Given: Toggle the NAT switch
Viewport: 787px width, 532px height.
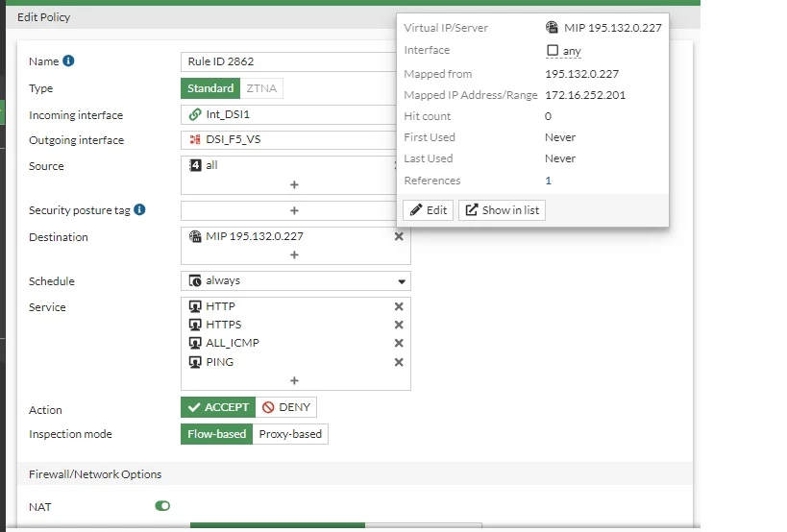Looking at the screenshot, I should [162, 506].
